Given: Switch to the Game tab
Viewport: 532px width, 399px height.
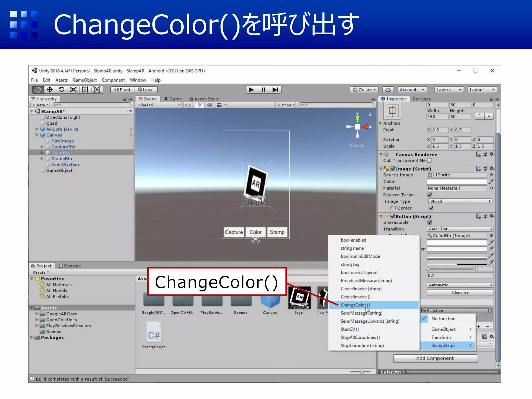Looking at the screenshot, I should [x=173, y=99].
